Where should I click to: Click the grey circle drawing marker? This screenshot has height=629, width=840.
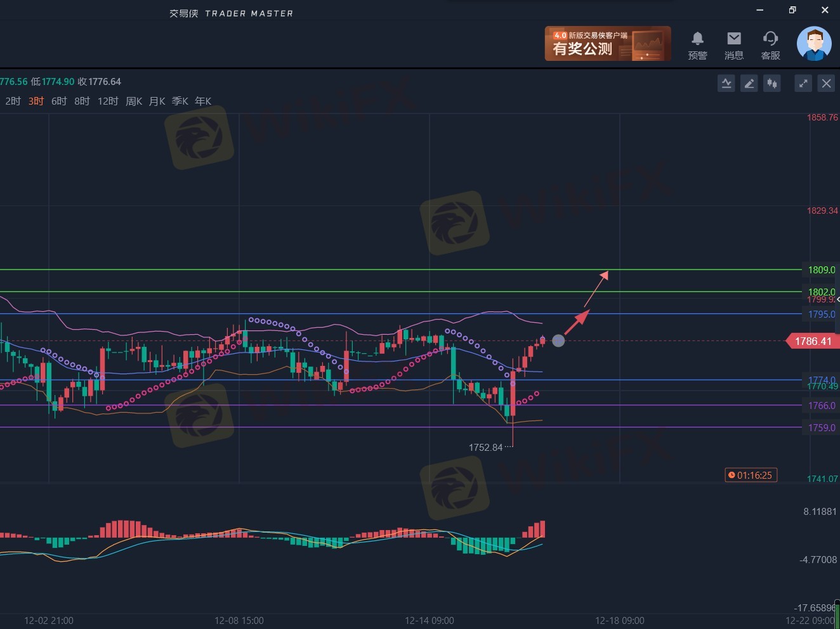click(558, 340)
